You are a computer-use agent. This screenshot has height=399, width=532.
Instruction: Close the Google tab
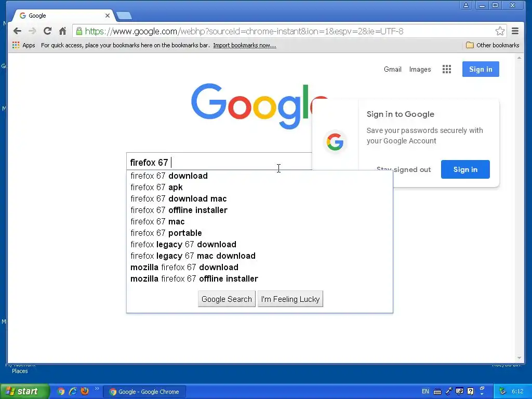point(107,16)
